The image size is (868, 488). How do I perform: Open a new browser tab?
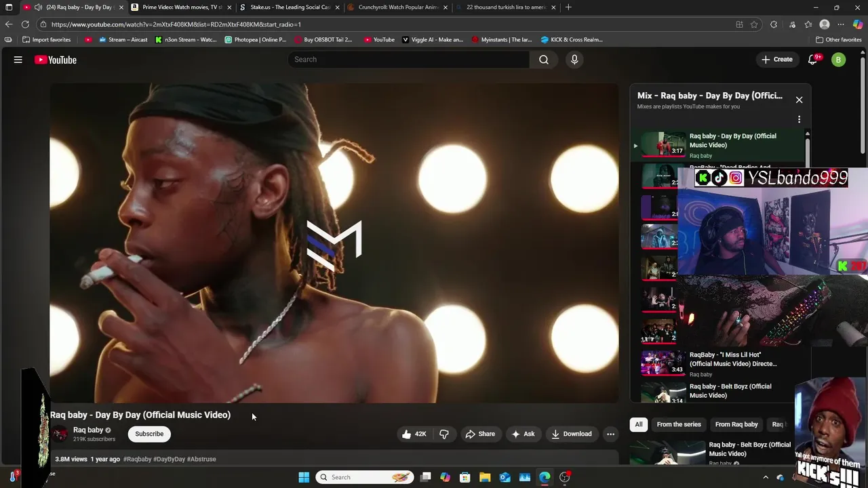(568, 7)
